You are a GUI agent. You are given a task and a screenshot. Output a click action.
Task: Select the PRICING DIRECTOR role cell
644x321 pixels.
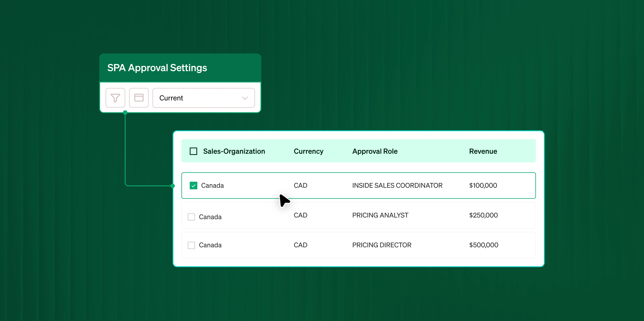click(382, 245)
